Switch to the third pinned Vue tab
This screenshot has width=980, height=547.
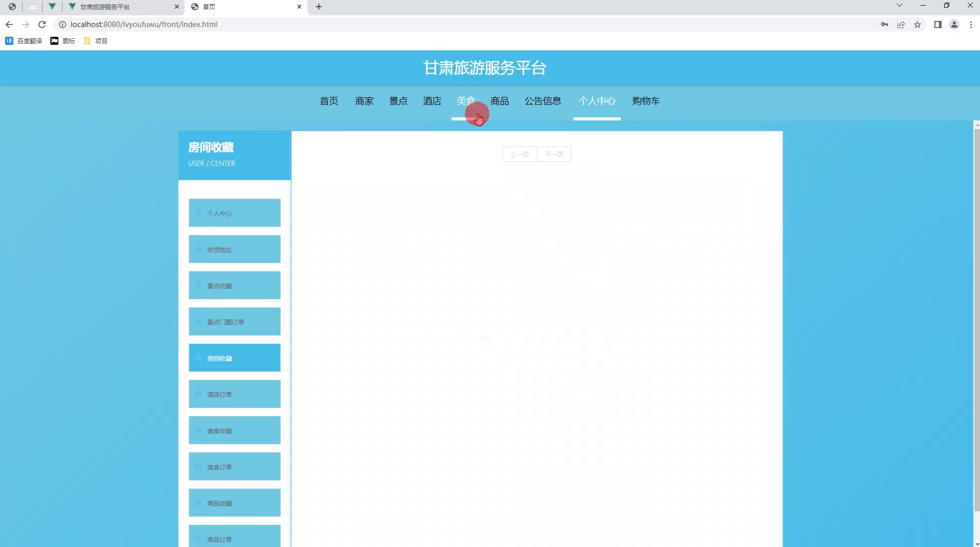coord(52,7)
